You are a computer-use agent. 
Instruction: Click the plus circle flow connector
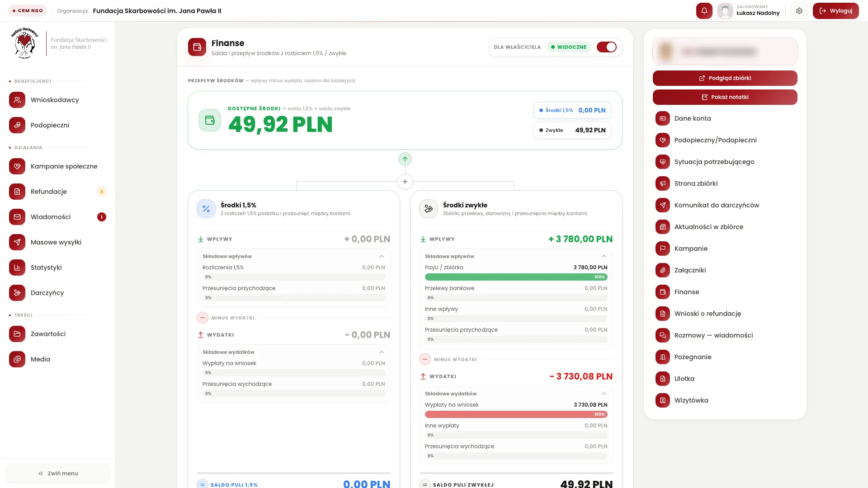point(405,182)
